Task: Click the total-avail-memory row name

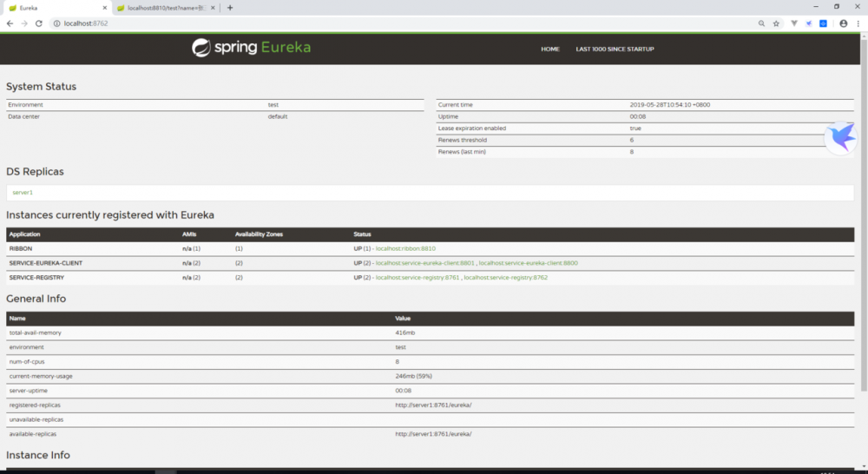Action: point(35,332)
